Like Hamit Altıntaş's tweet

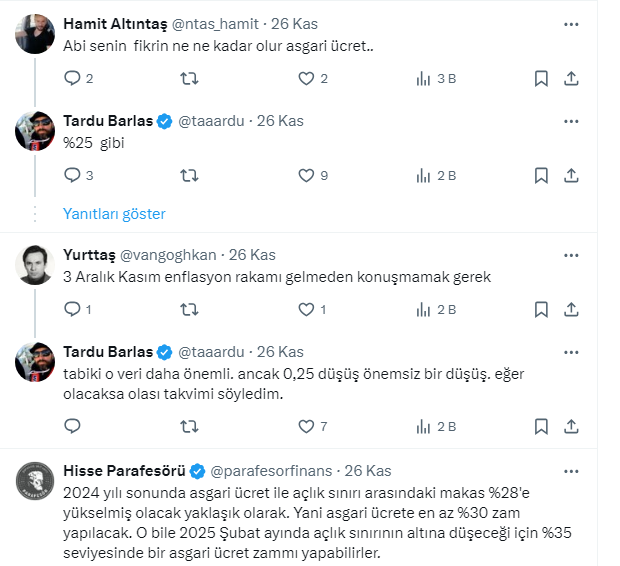(x=306, y=78)
